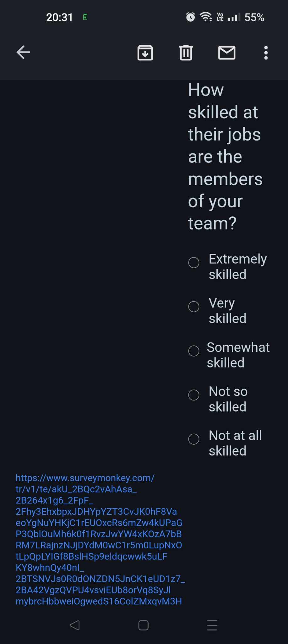288x644 pixels.
Task: Choose Not at all skilled option
Action: (x=194, y=439)
